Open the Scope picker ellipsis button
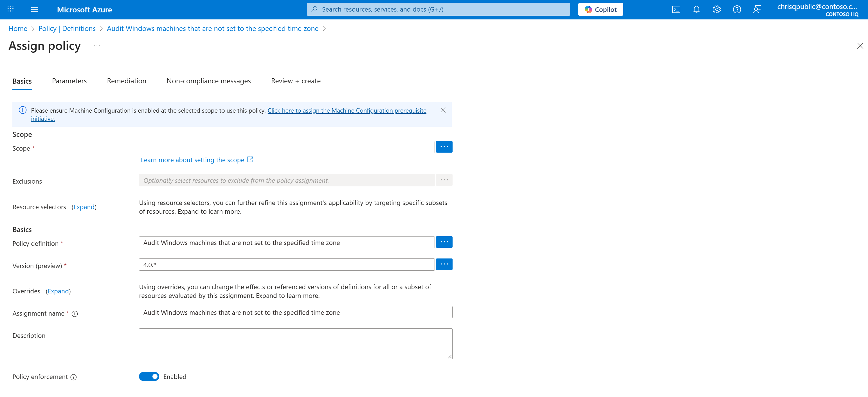 (444, 147)
